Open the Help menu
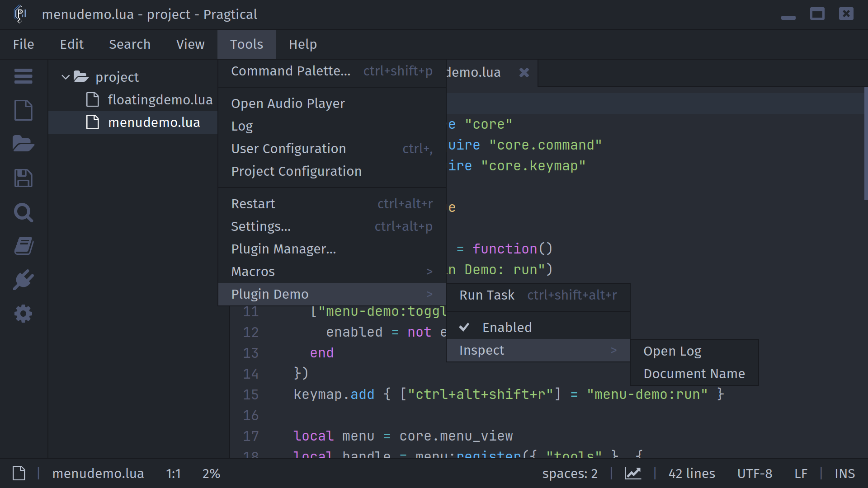 pyautogui.click(x=303, y=44)
